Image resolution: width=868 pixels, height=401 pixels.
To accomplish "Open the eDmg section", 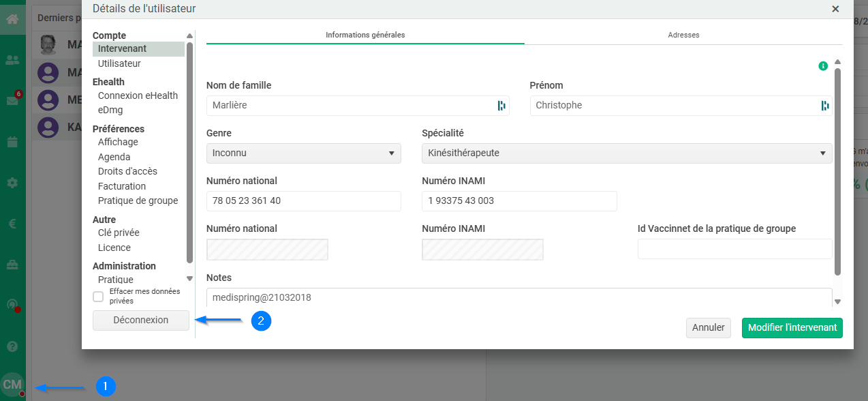I will click(x=110, y=110).
